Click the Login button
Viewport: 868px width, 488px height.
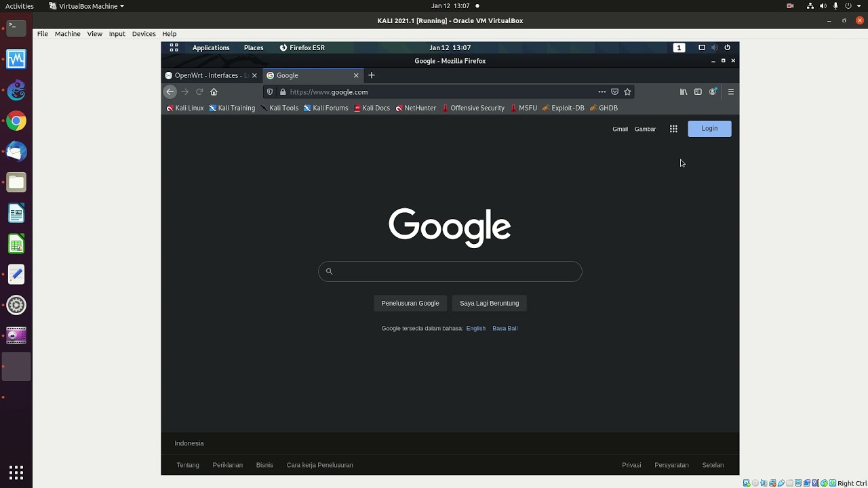pos(709,129)
